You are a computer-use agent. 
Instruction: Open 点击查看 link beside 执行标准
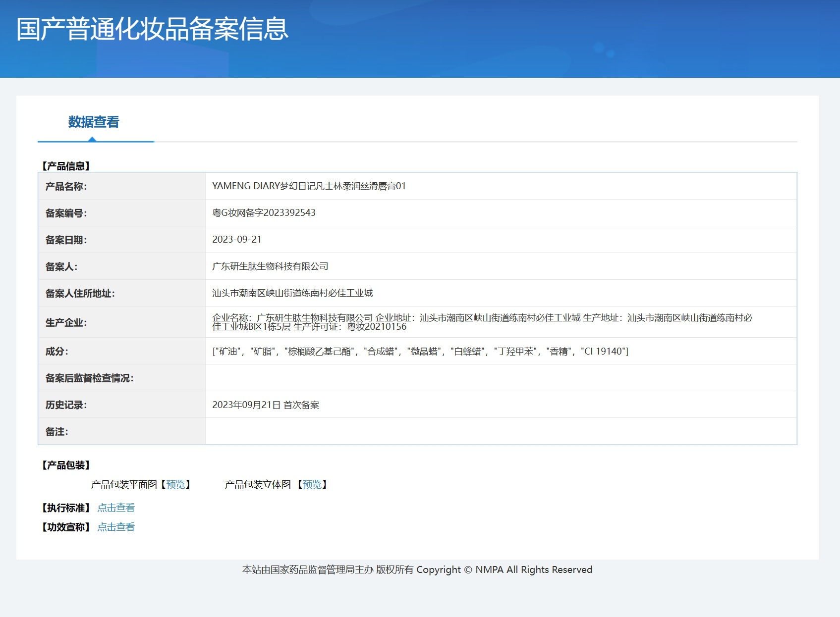point(116,508)
